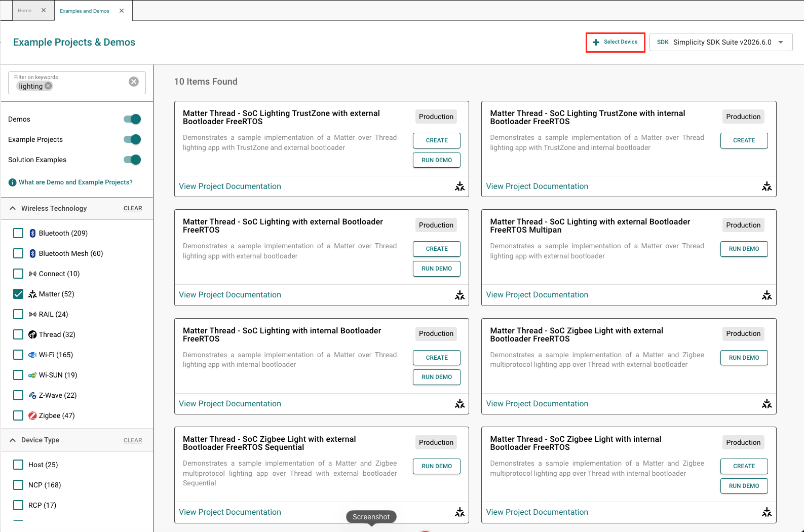Run demo for TrustZone external Bootloader
The image size is (804, 532).
pos(437,160)
